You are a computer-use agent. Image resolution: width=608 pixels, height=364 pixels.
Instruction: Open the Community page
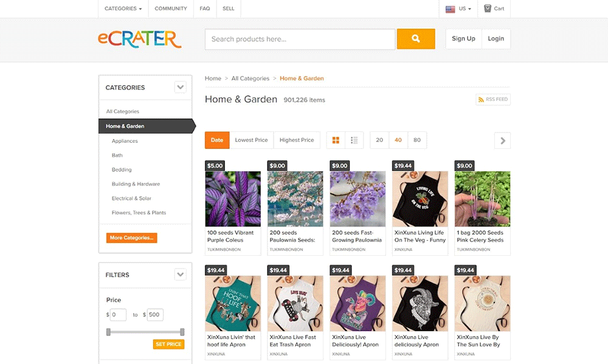[x=171, y=9]
